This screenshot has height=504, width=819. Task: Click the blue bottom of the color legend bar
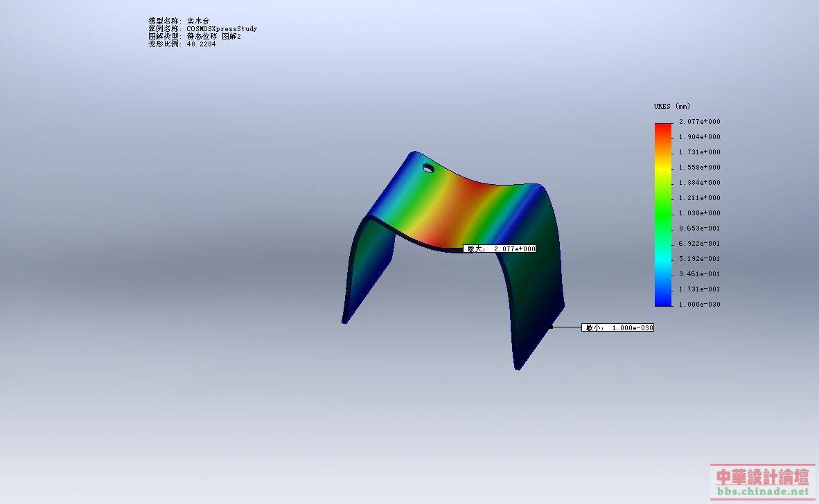[663, 298]
